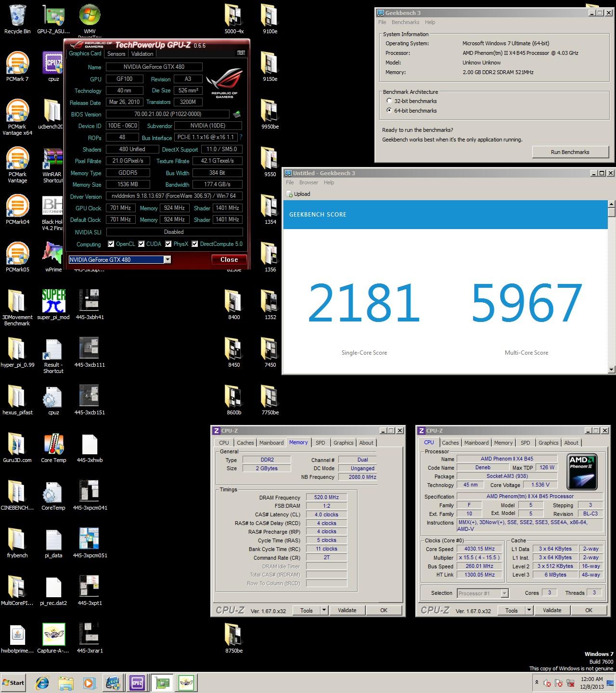Screen dimensions: 616x693
Task: Open the Guru3D.com folder icon
Action: pos(17,448)
